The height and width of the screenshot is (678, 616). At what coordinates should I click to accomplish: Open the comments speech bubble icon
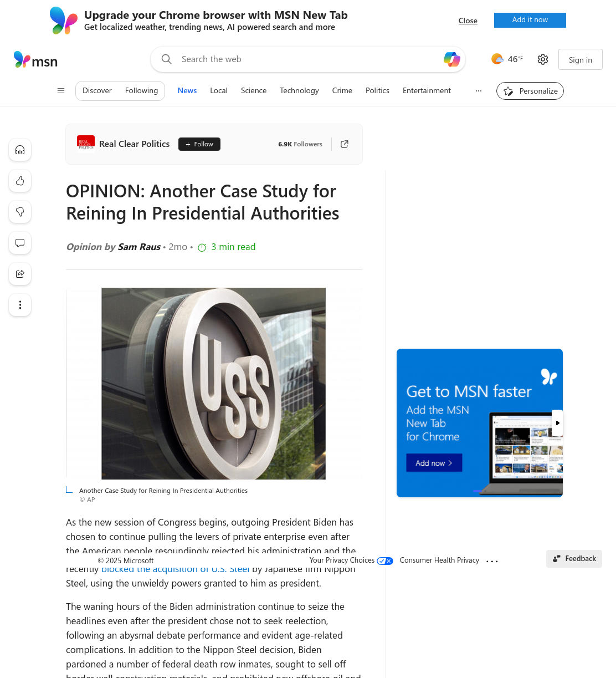click(x=20, y=243)
